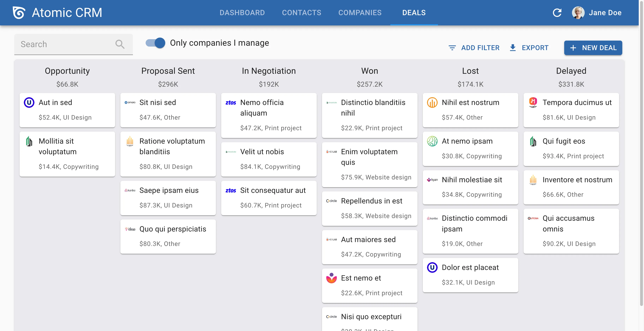Click the ideaa logo on Quo qui perspiciatis
The width and height of the screenshot is (644, 331).
tap(130, 229)
